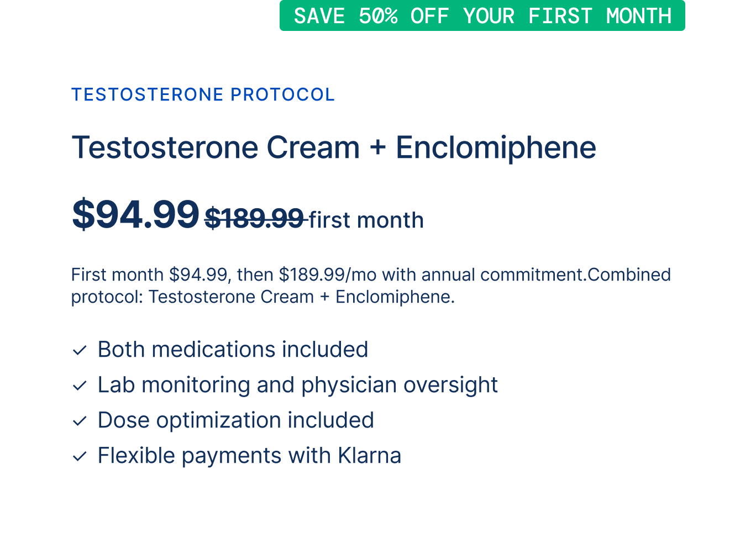
Task: Click the word Enclomiphene in the heading
Action: point(496,147)
